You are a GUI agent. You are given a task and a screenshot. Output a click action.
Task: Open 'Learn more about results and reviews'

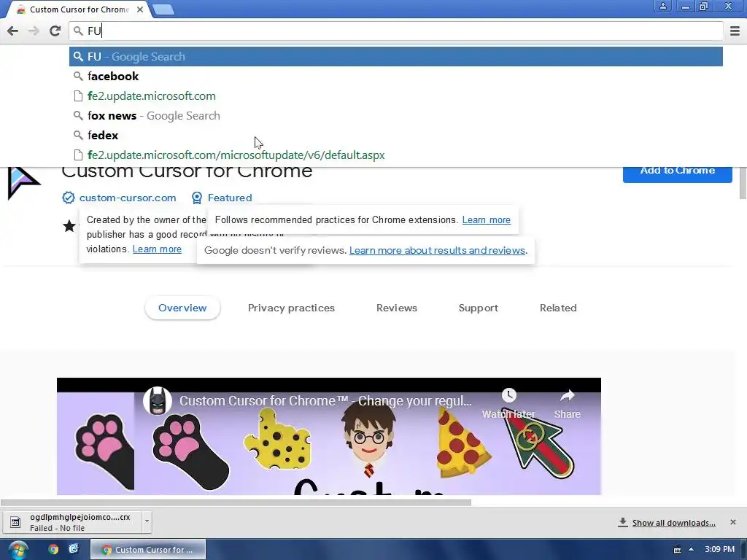pos(437,251)
